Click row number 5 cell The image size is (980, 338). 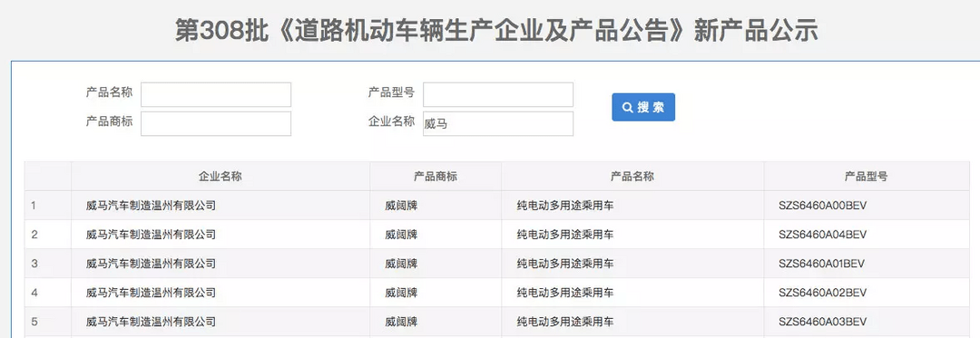pos(48,322)
